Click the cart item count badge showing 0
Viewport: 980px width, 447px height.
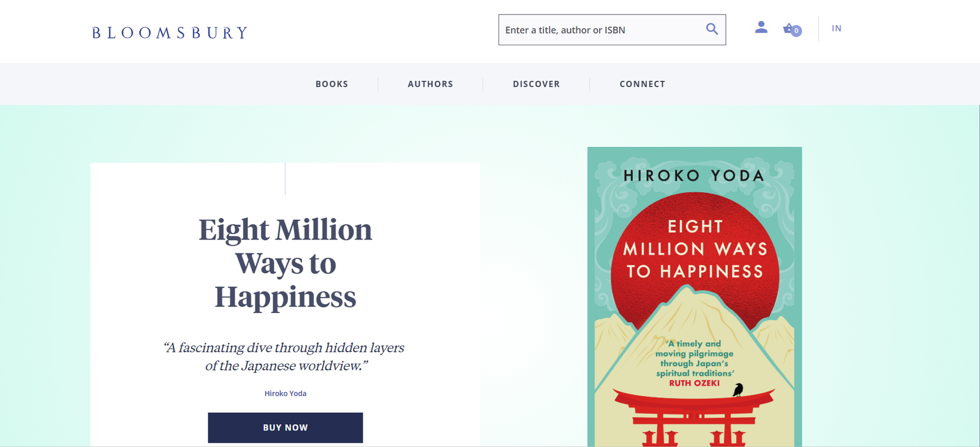797,31
